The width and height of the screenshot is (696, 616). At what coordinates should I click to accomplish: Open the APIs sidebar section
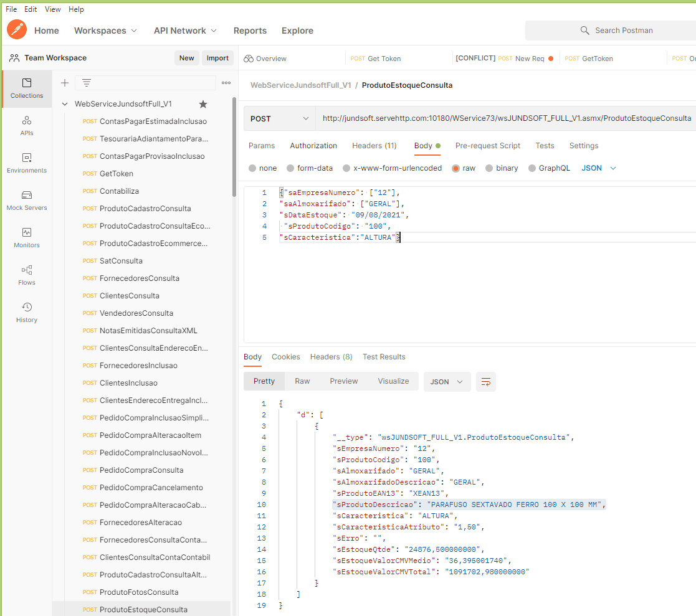click(x=27, y=125)
